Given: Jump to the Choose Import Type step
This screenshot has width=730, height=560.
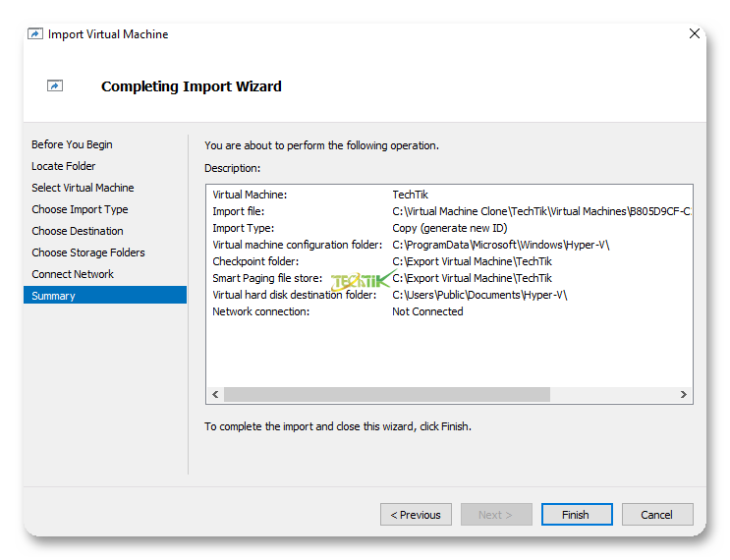Looking at the screenshot, I should [x=80, y=209].
